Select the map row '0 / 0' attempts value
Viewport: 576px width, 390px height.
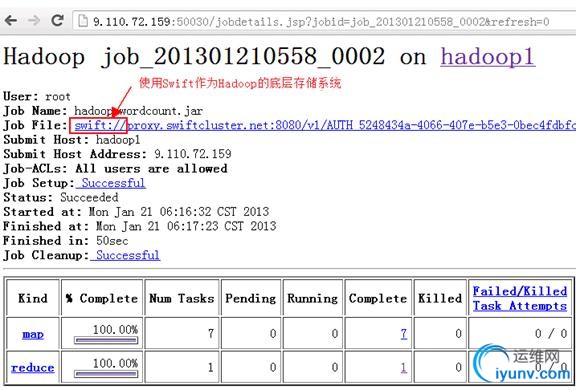tap(551, 333)
